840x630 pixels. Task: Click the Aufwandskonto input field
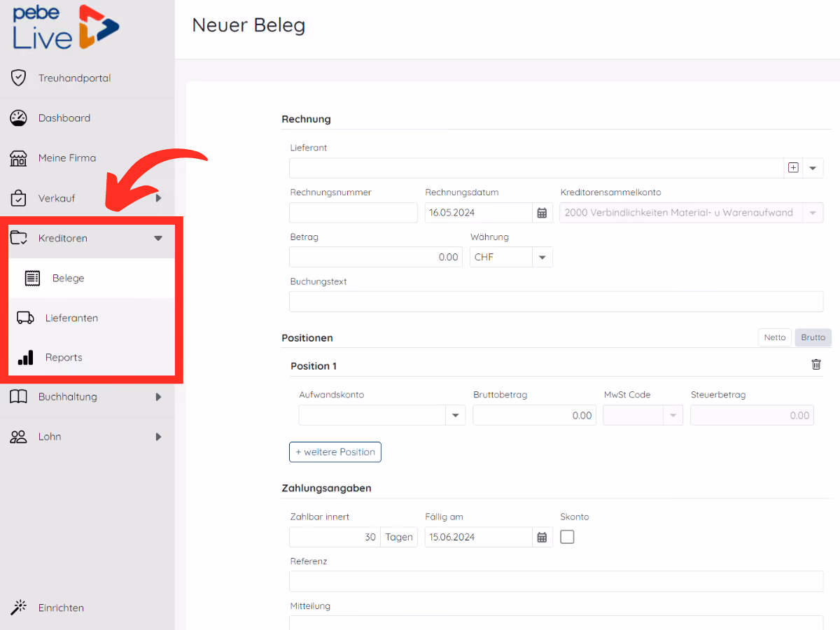(x=372, y=415)
